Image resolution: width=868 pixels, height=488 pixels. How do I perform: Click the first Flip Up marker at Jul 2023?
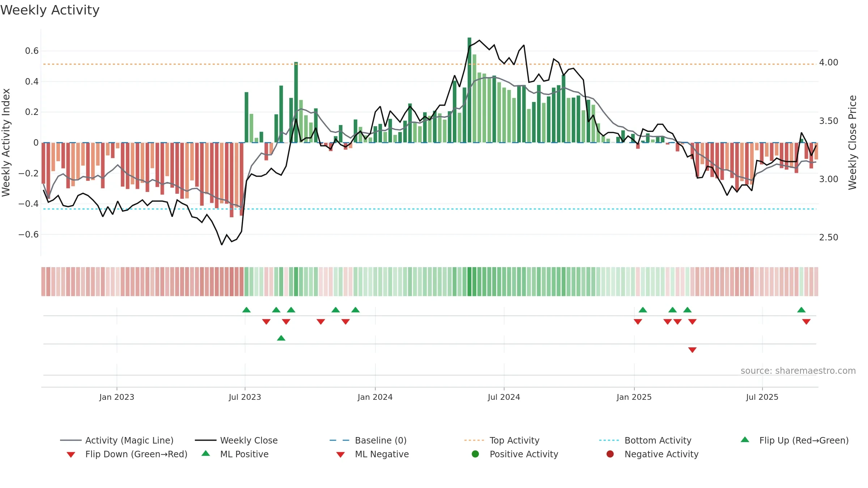tap(246, 310)
